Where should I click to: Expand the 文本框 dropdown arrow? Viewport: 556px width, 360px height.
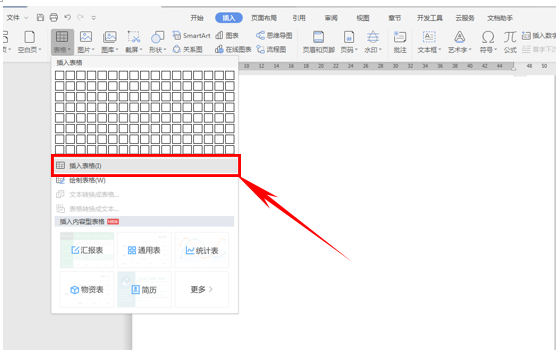point(439,50)
